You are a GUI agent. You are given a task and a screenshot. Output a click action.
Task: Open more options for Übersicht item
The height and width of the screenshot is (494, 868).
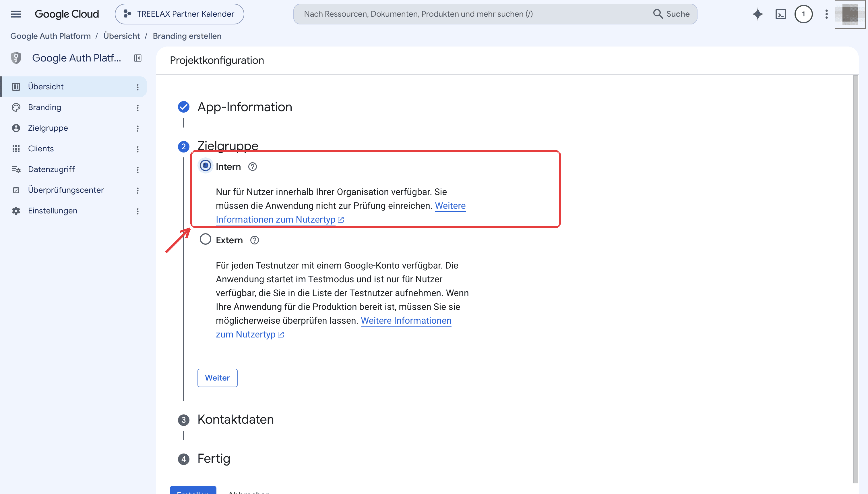coord(138,87)
